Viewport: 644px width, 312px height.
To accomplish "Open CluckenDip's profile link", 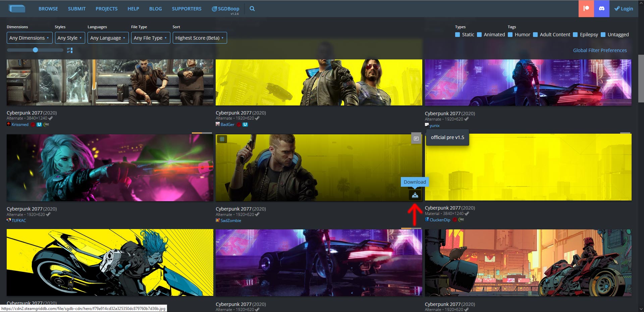I will tap(440, 220).
